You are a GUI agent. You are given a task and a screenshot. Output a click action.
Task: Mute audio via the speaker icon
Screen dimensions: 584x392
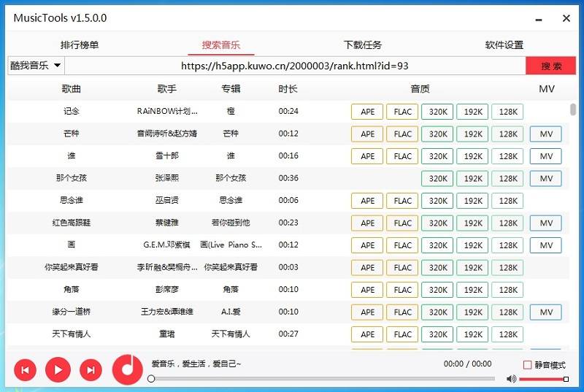[x=511, y=379]
